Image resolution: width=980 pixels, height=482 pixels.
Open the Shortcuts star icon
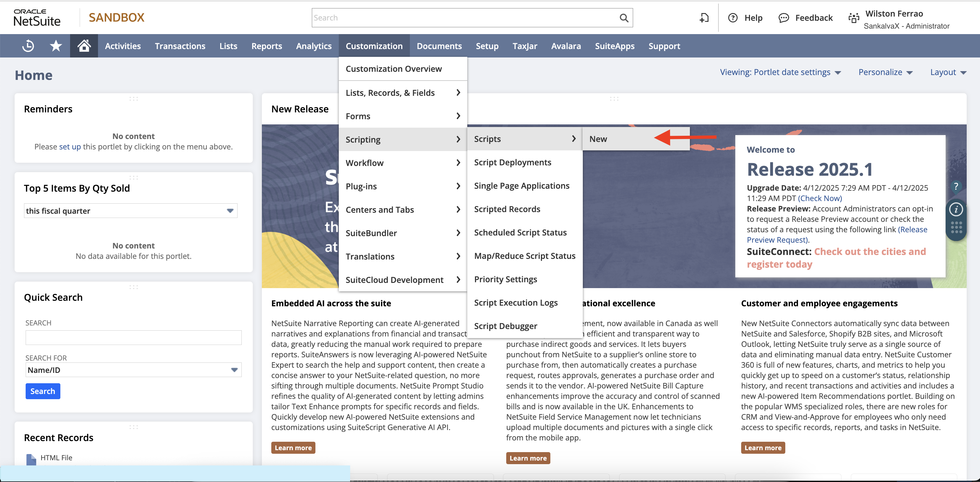(x=56, y=46)
